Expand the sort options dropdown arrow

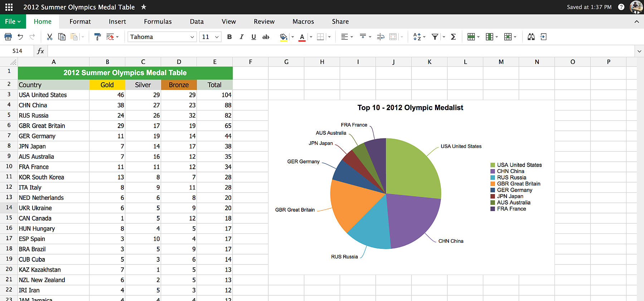[424, 37]
